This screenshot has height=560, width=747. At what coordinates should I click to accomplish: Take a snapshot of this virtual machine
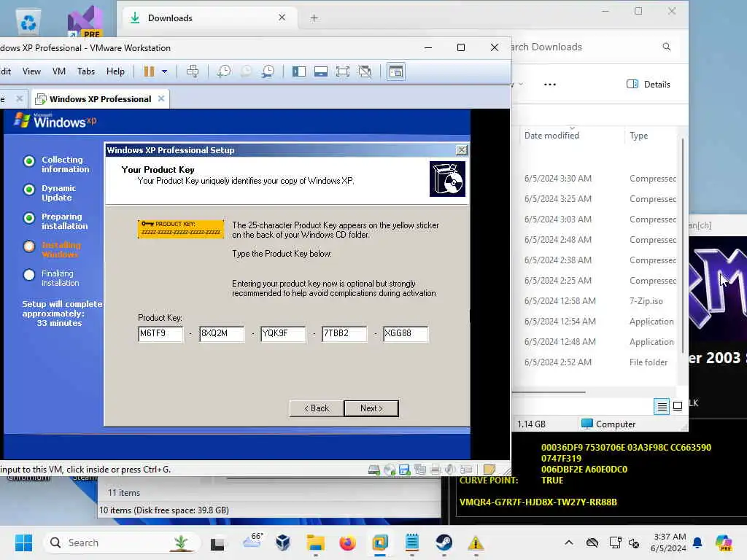(223, 71)
